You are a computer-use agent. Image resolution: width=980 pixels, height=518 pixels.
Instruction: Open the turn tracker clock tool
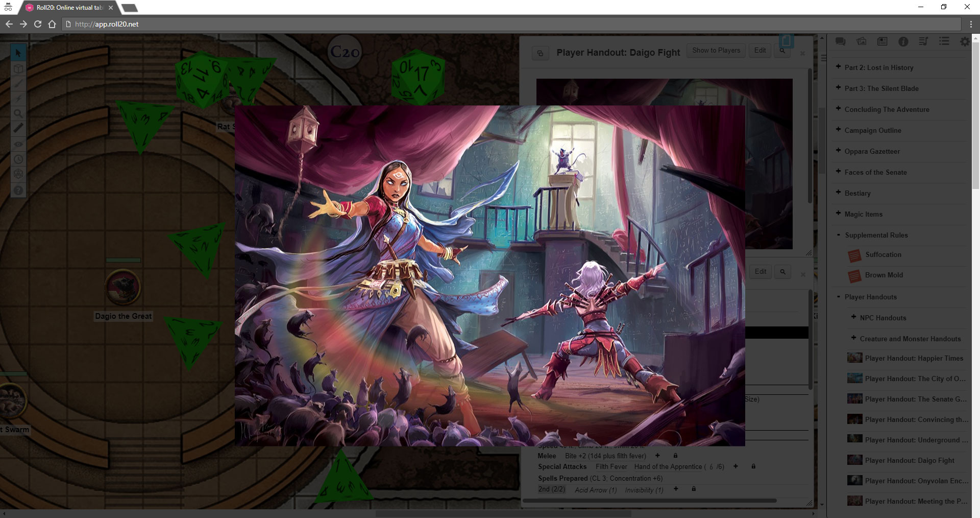[18, 159]
